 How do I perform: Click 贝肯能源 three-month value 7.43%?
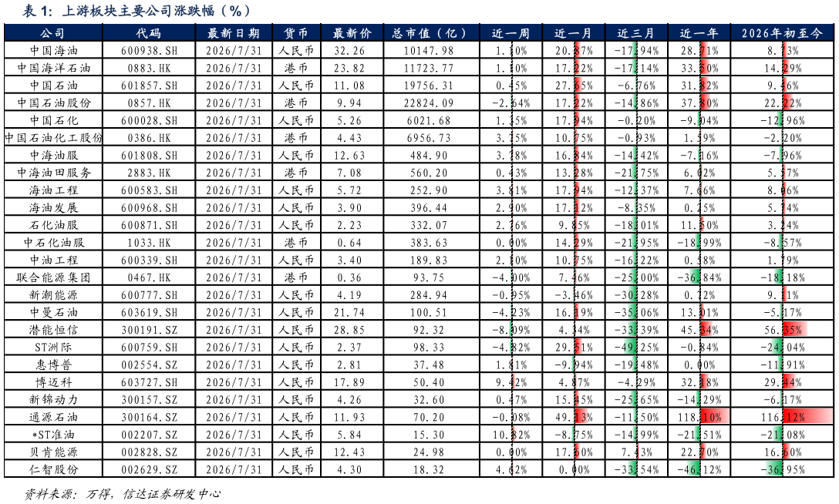(636, 452)
